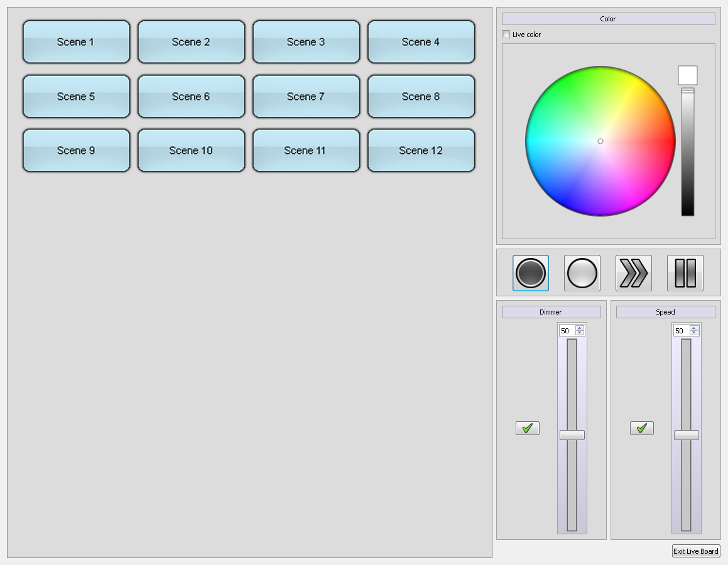
Task: Click the center of the color wheel
Action: pos(600,141)
